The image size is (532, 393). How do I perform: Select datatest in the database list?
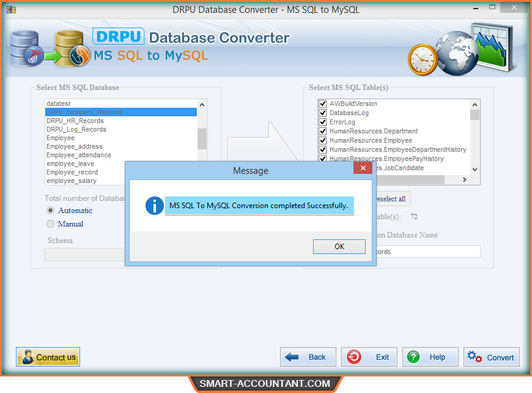(x=121, y=103)
